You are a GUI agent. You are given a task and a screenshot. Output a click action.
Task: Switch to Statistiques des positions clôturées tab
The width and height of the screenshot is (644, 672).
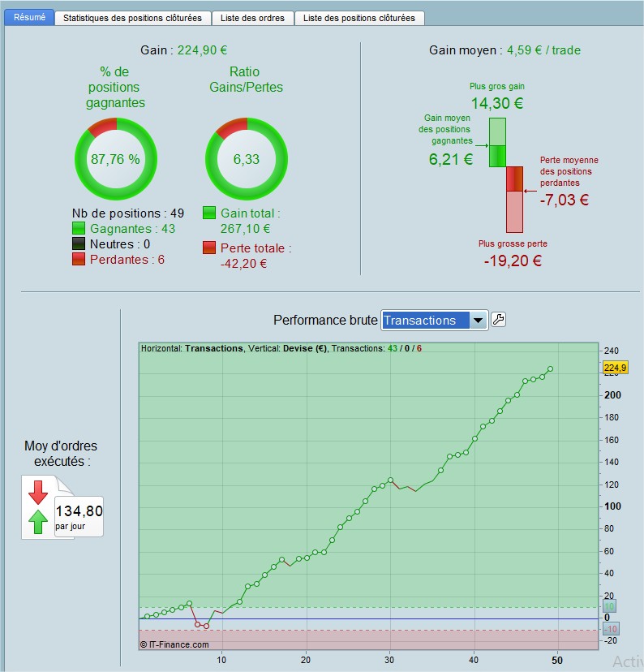point(133,18)
